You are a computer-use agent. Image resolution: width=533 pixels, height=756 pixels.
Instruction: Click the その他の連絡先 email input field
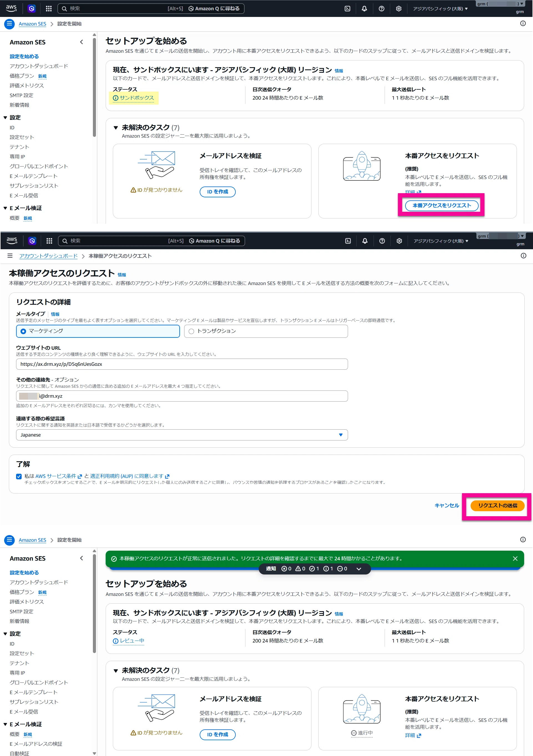tap(182, 396)
